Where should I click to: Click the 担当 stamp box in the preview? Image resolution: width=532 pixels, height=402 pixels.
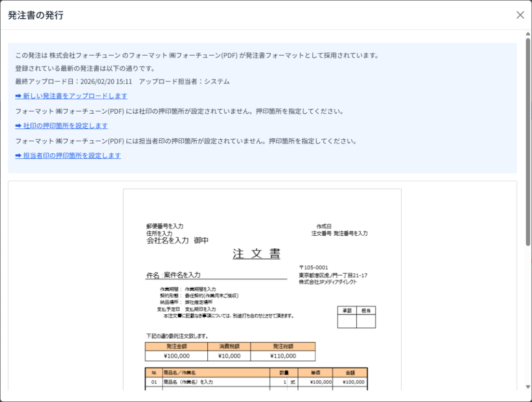[366, 321]
